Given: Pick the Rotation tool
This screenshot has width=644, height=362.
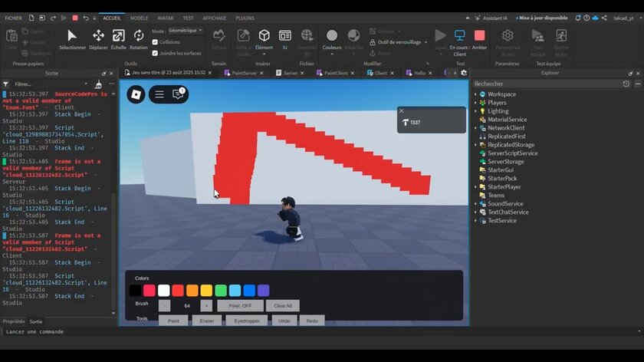Looking at the screenshot, I should 139,39.
